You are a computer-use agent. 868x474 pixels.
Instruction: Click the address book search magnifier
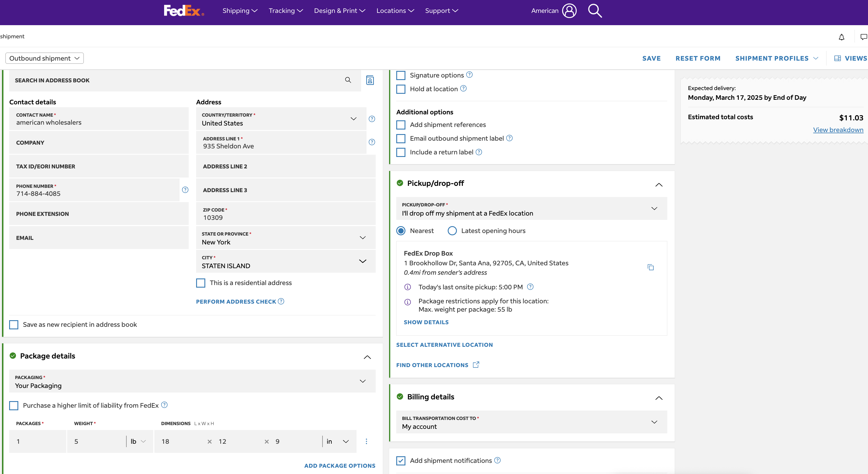point(348,80)
